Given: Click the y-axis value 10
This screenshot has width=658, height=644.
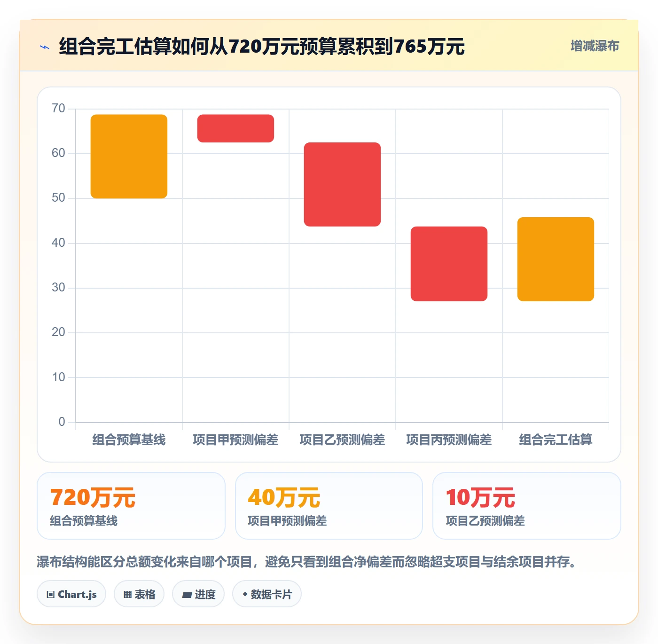Looking at the screenshot, I should [x=58, y=377].
